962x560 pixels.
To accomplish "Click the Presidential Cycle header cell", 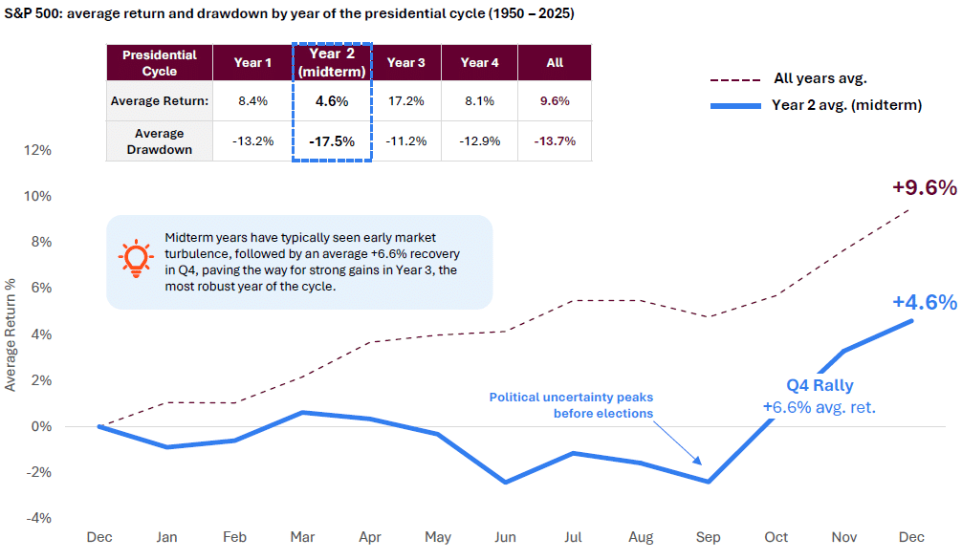I will click(x=159, y=62).
